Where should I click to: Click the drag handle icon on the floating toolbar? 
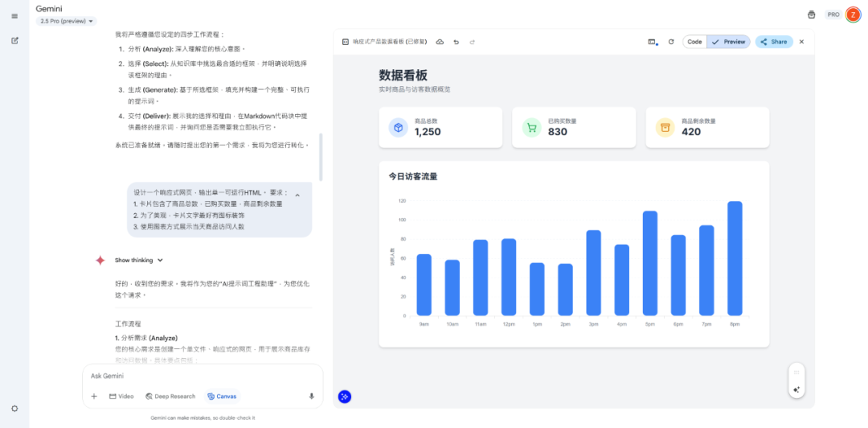click(x=796, y=373)
